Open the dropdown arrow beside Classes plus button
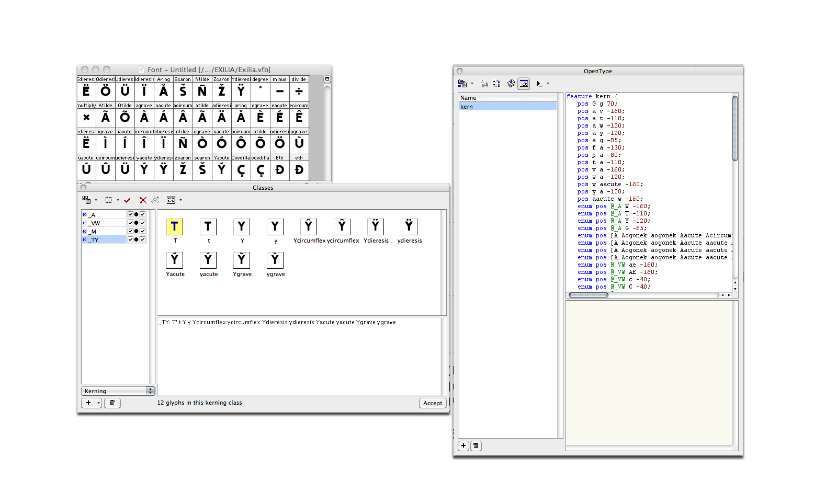Image resolution: width=837 pixels, height=504 pixels. (98, 403)
